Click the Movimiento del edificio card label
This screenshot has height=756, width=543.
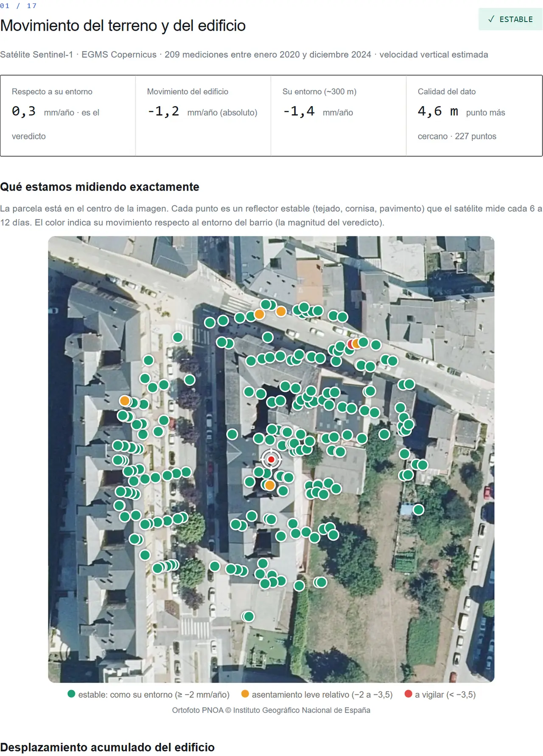[188, 92]
